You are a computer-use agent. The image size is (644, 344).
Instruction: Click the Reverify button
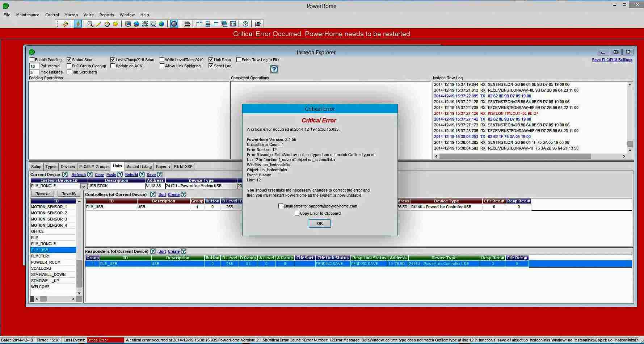point(69,194)
